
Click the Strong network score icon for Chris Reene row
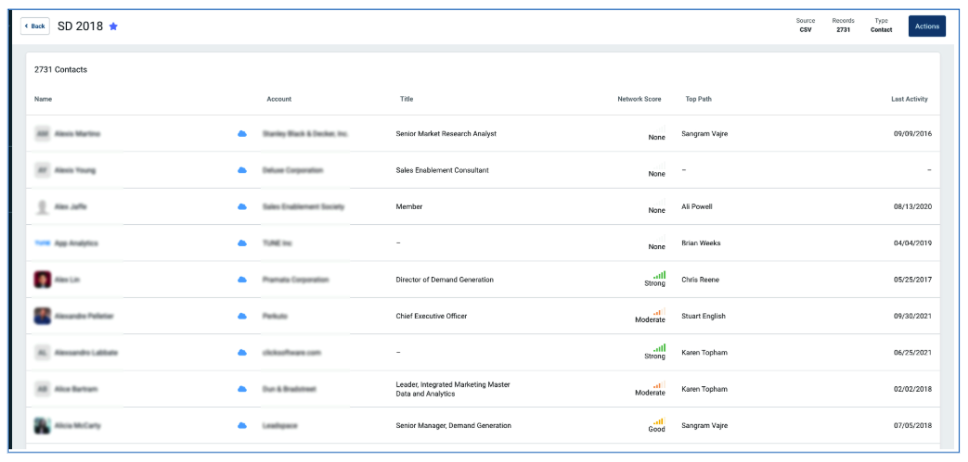pos(659,275)
